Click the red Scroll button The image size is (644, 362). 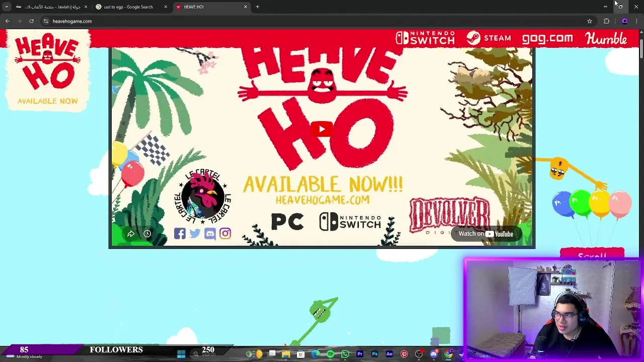(x=592, y=254)
